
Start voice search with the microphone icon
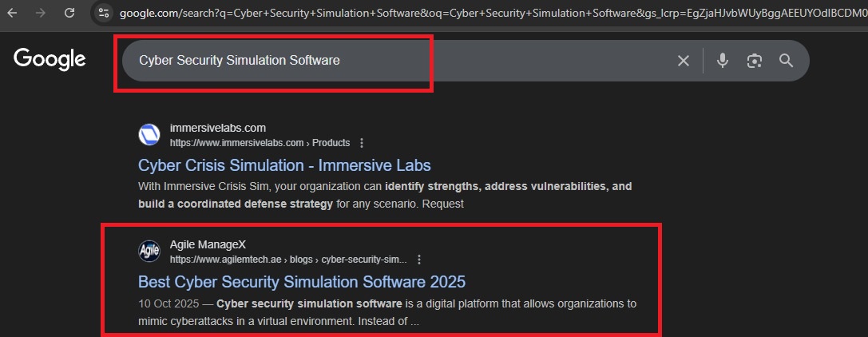pyautogui.click(x=723, y=61)
